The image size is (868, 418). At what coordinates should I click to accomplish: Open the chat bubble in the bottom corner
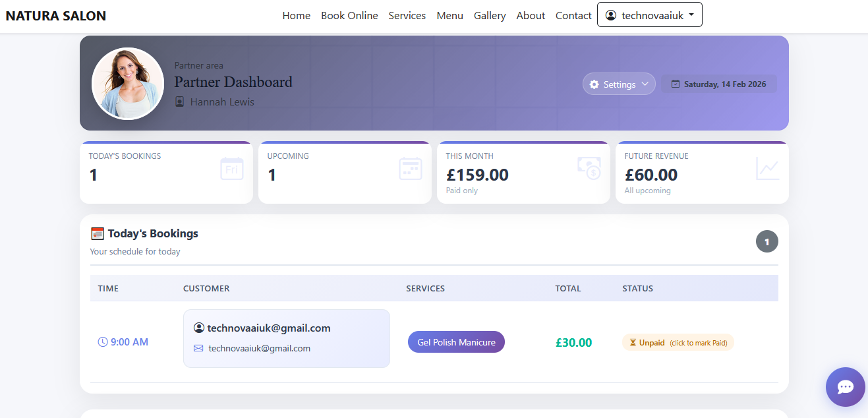click(846, 387)
